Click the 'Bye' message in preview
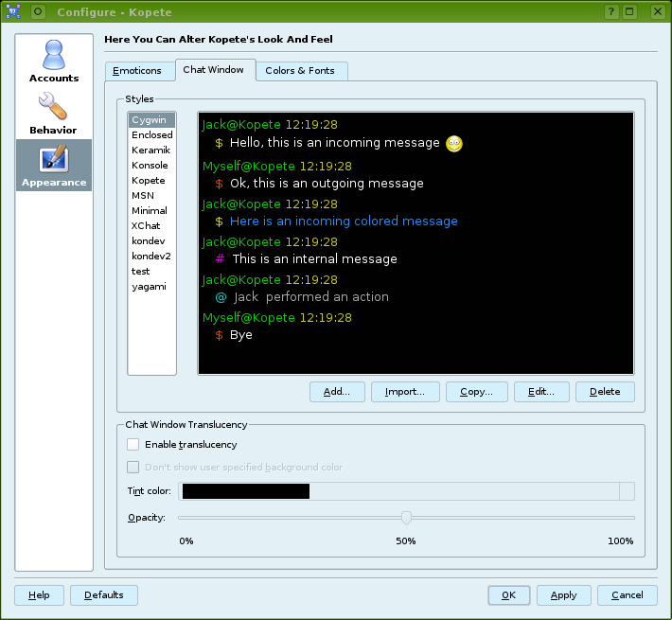672x620 pixels. tap(240, 335)
